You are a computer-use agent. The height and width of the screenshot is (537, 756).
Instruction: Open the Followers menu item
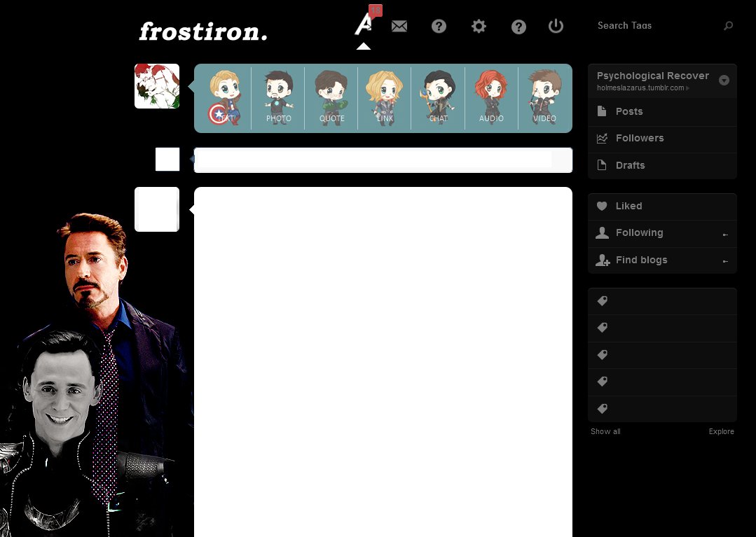663,139
